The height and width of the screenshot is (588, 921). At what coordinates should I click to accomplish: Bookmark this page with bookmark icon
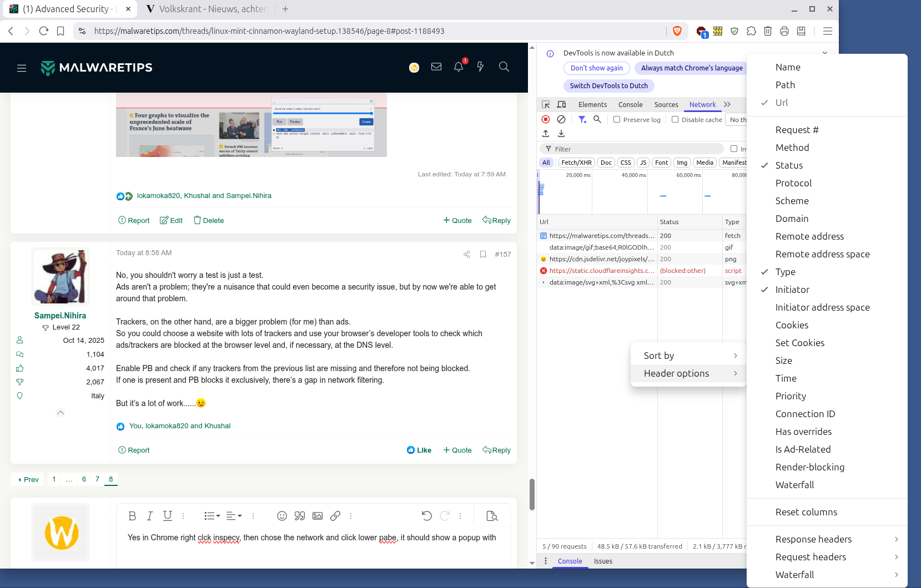(61, 31)
